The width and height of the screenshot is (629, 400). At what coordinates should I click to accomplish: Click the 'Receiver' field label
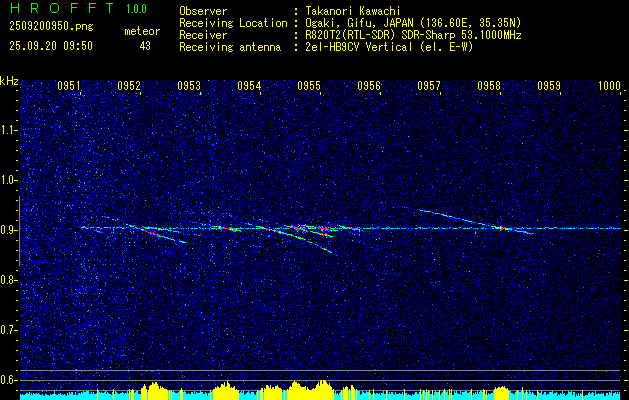tap(203, 35)
